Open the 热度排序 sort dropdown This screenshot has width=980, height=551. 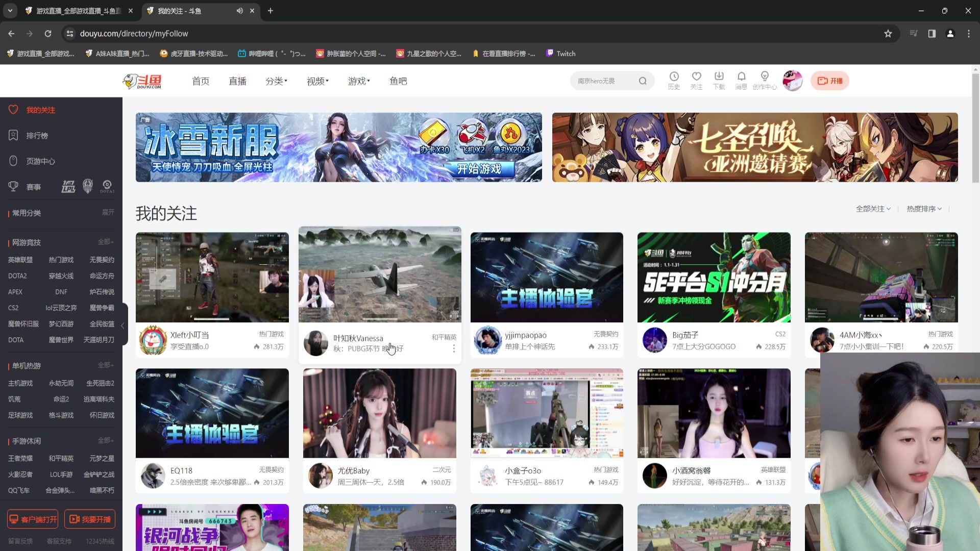(x=924, y=209)
